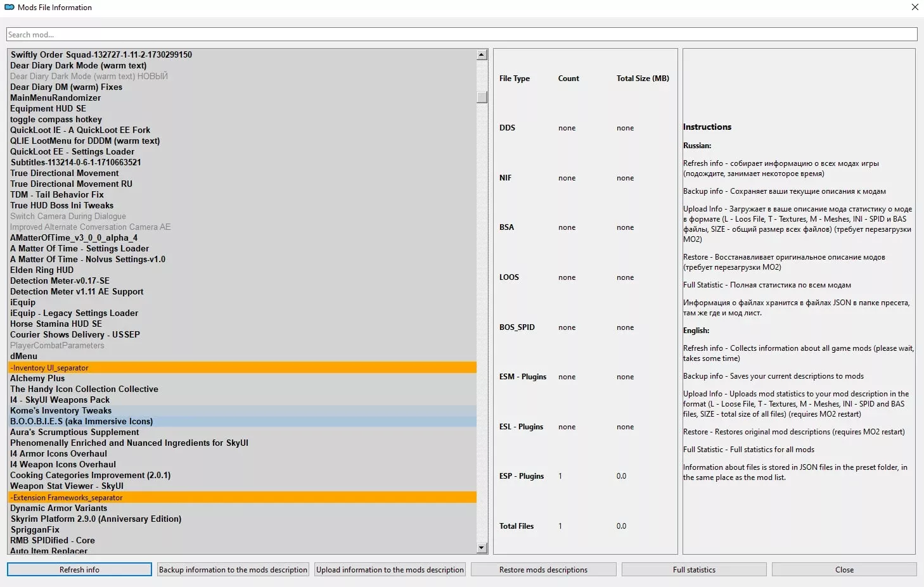Screen dimensions: 924x587
Task: Select dMenu mod entry
Action: (24, 356)
